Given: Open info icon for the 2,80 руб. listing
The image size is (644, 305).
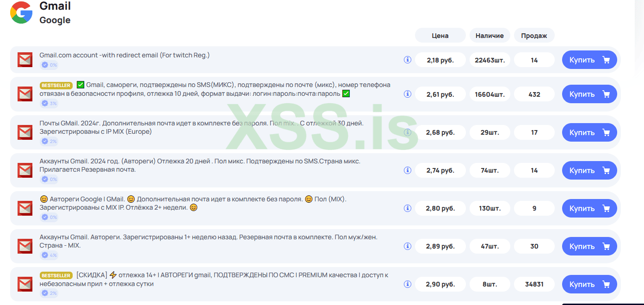Looking at the screenshot, I should pos(408,208).
